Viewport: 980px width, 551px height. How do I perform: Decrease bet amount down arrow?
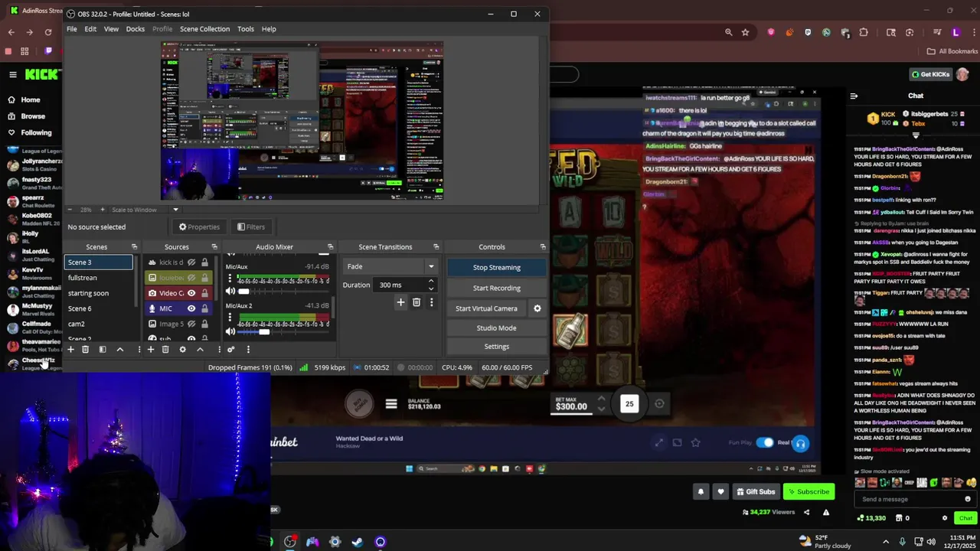point(601,409)
